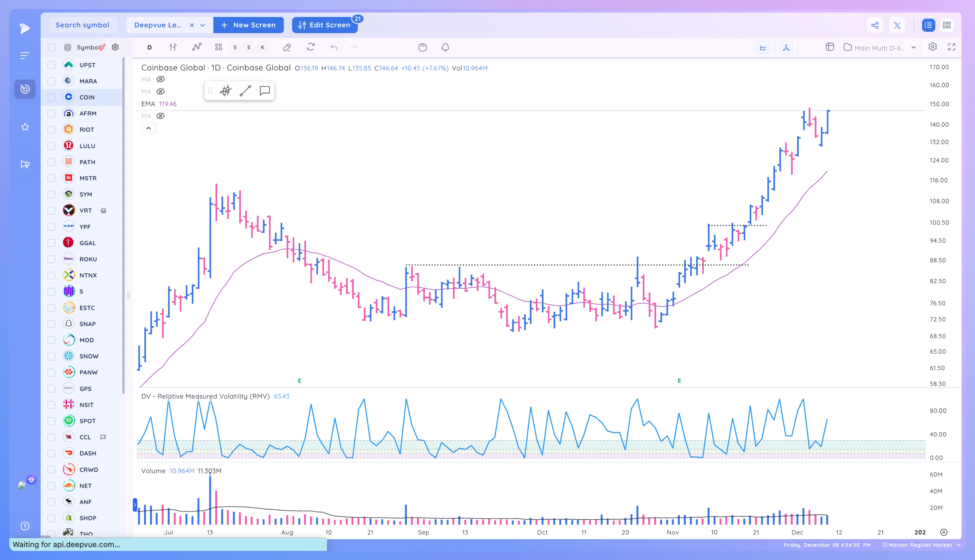Redo the chart action

[353, 47]
